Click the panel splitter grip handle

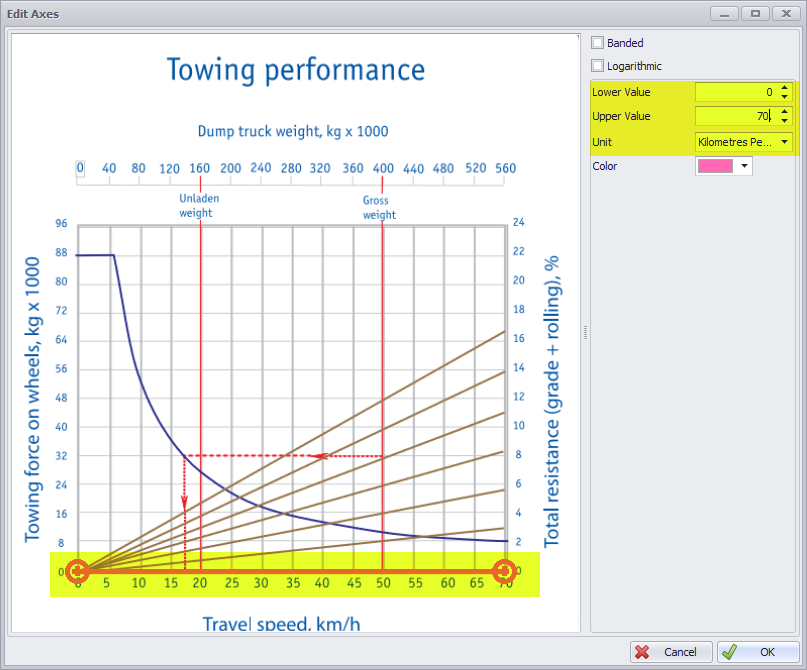pyautogui.click(x=586, y=333)
